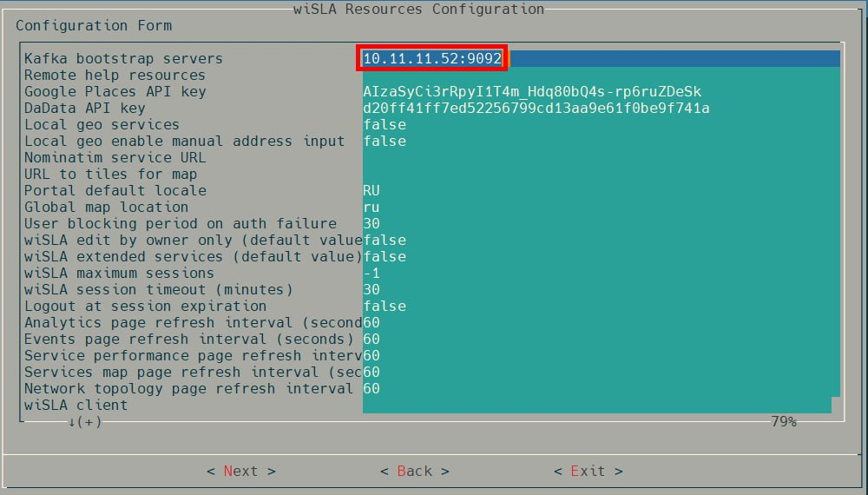Select the Exit button
The width and height of the screenshot is (868, 495).
coord(588,472)
